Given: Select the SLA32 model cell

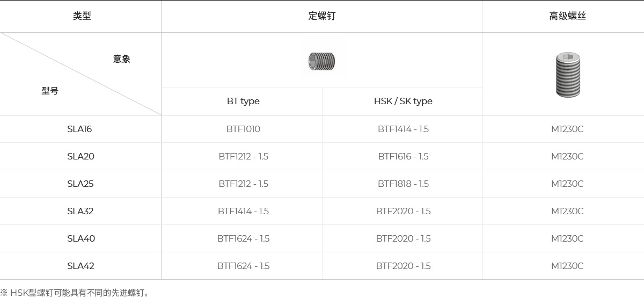Looking at the screenshot, I should point(80,211).
